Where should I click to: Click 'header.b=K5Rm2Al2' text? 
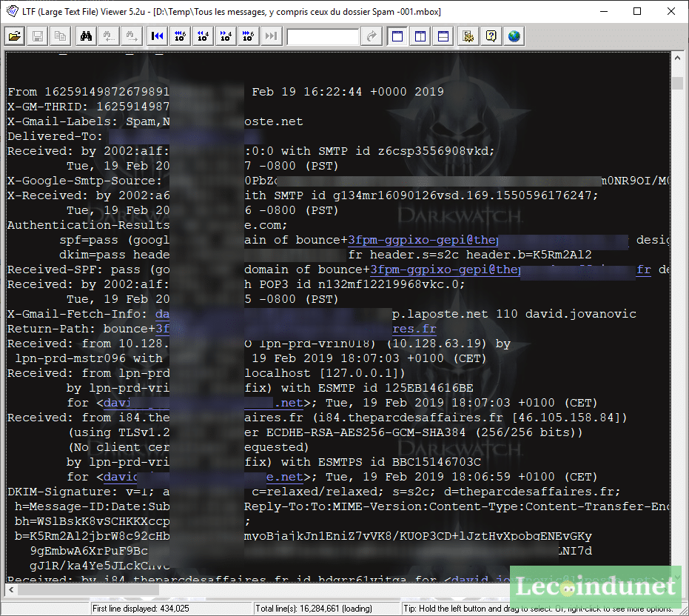[x=528, y=255]
